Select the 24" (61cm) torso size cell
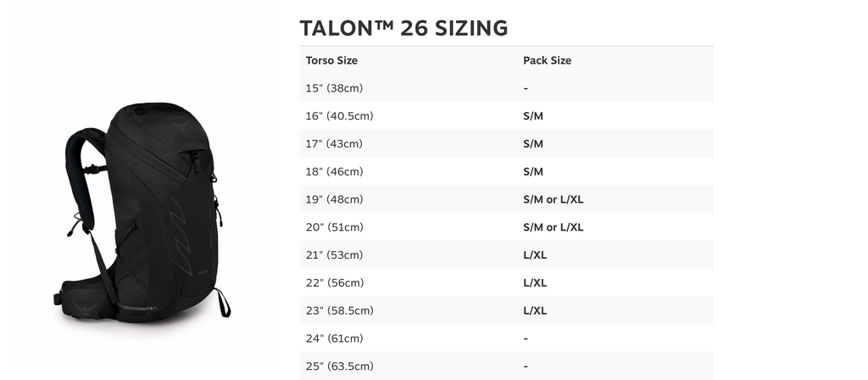Image resolution: width=868 pixels, height=380 pixels. point(334,338)
